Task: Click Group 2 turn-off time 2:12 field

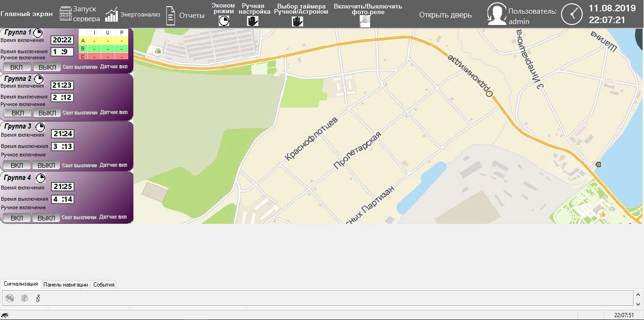Action: click(x=62, y=97)
